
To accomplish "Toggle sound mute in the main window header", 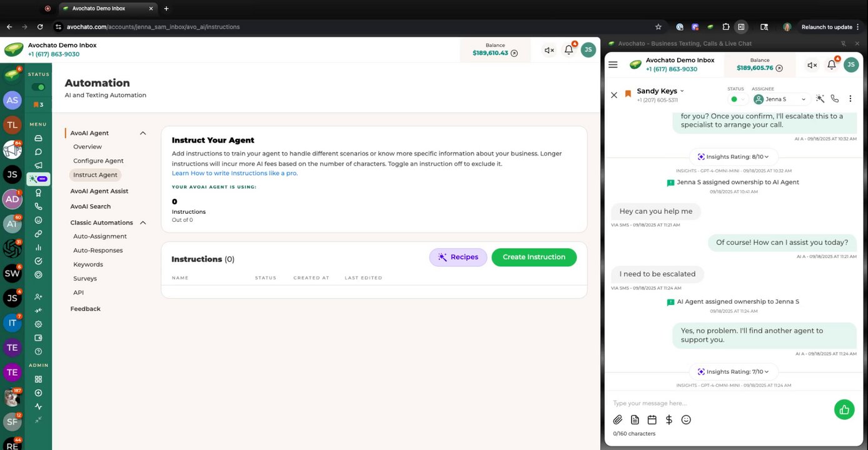I will [x=549, y=50].
